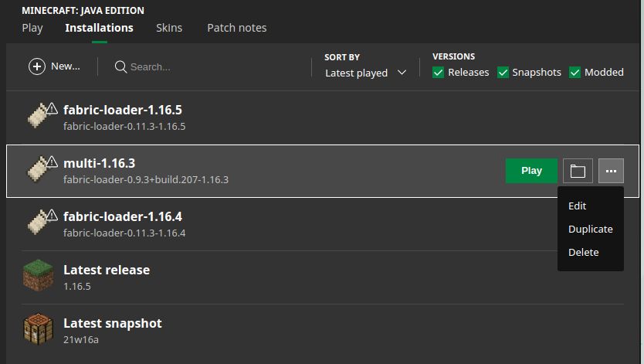Disable the Modded versions checkbox

tap(575, 73)
